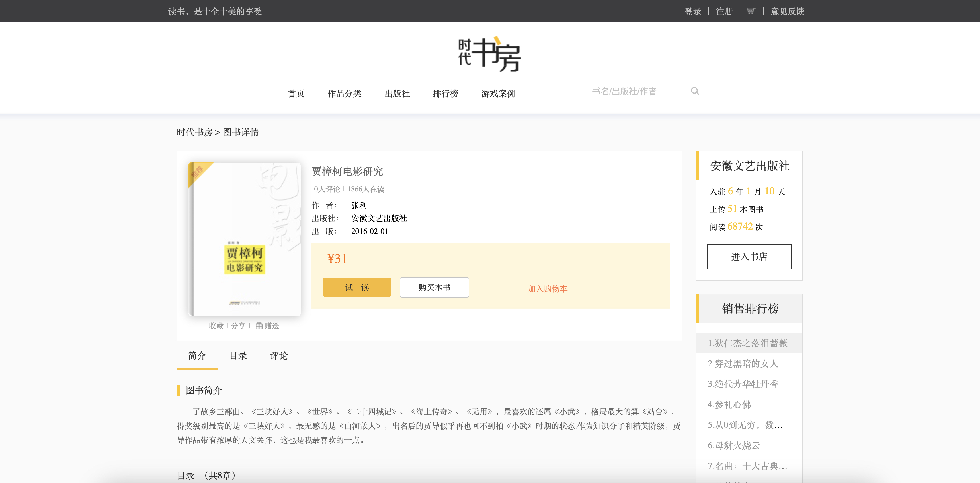Click the 图书简介 section heading
Image resolution: width=980 pixels, height=483 pixels.
click(x=204, y=390)
